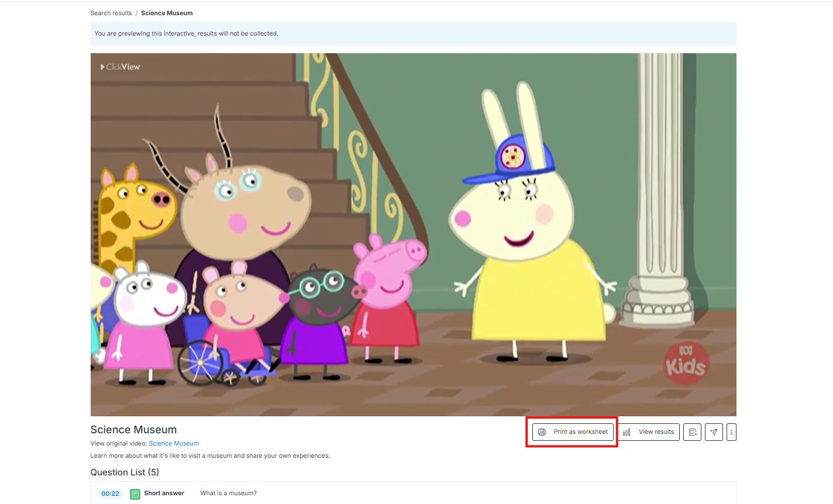Select the question 'What is a museum?'
This screenshot has width=833, height=504.
pyautogui.click(x=228, y=493)
